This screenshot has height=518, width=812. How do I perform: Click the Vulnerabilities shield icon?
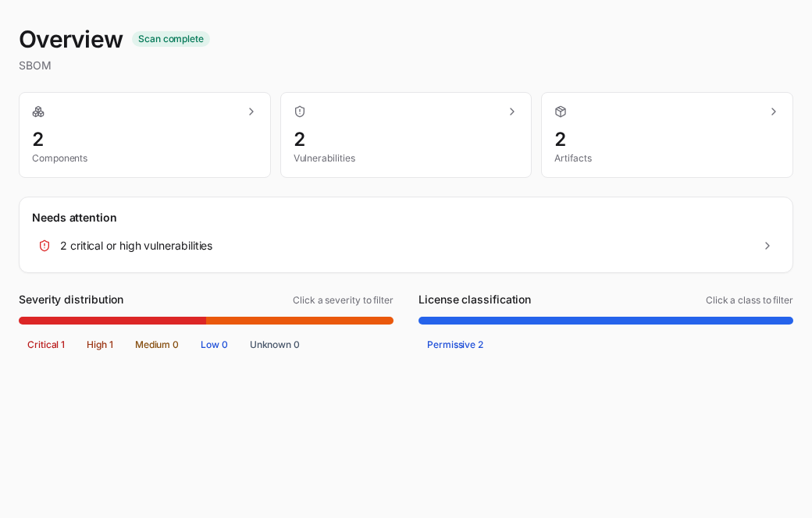[x=300, y=112]
